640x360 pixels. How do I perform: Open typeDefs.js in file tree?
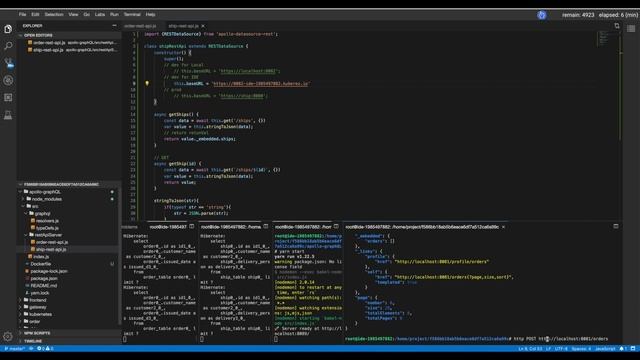(47, 228)
